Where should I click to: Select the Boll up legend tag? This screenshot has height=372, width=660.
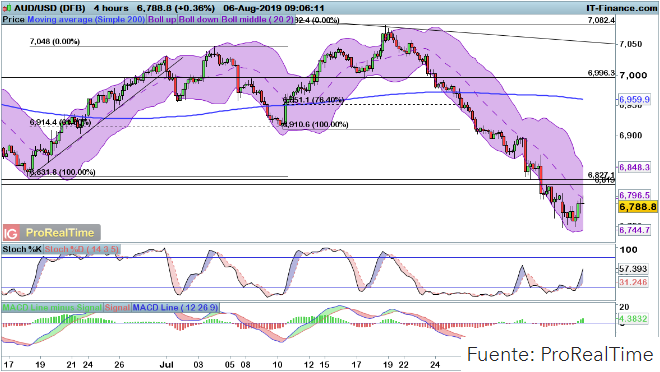point(162,19)
